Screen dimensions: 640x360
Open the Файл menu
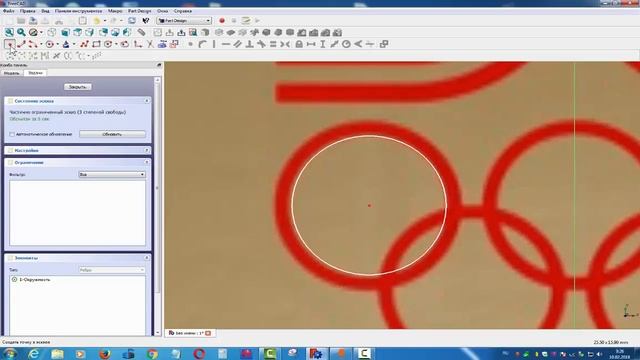(x=9, y=11)
